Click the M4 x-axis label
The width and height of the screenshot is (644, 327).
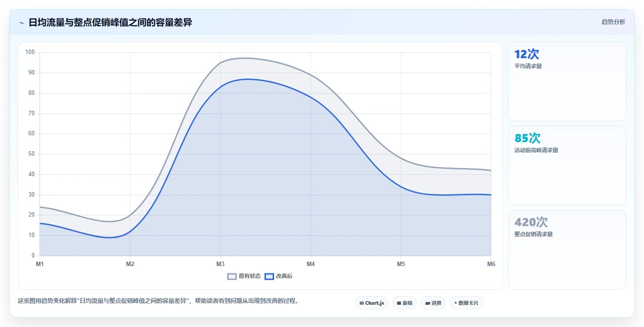310,264
